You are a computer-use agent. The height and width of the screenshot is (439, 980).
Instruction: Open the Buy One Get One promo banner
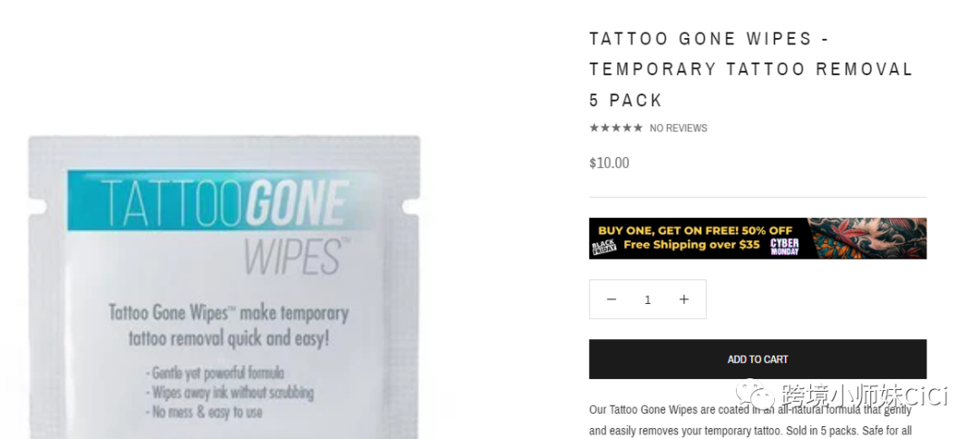coord(758,239)
